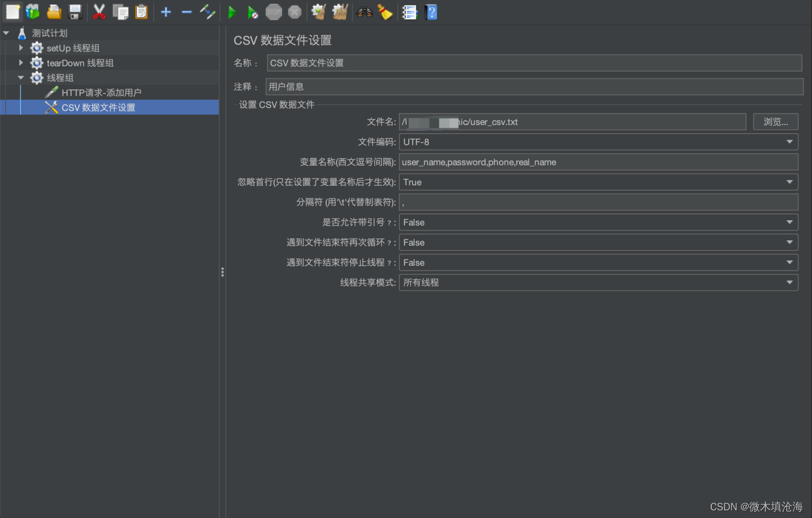This screenshot has width=812, height=518.
Task: Clear results with gear-broom icon
Action: pyautogui.click(x=319, y=12)
